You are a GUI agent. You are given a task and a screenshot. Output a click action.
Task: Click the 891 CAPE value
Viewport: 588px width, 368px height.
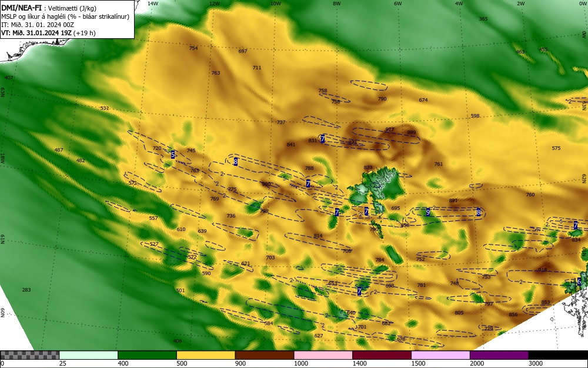click(453, 200)
